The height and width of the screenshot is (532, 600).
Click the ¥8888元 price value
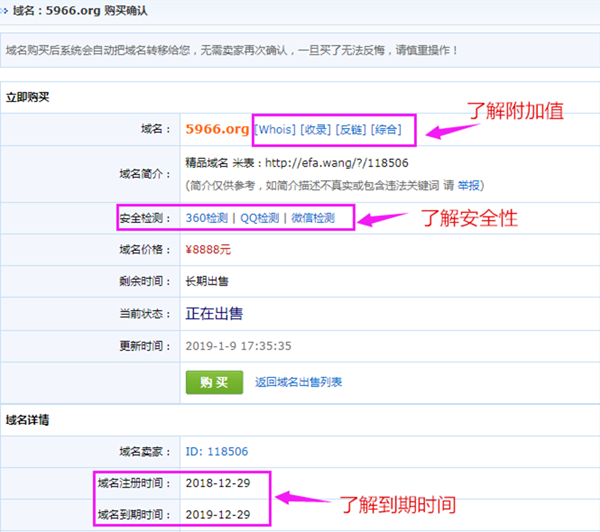point(208,250)
